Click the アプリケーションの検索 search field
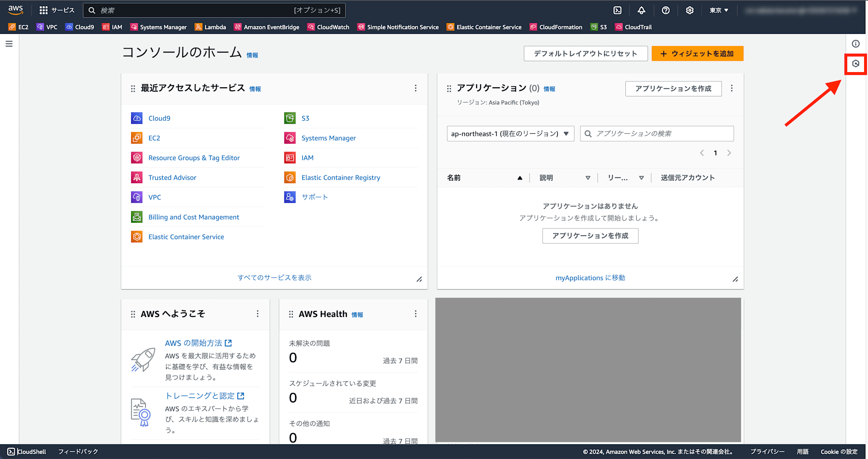 coord(657,134)
